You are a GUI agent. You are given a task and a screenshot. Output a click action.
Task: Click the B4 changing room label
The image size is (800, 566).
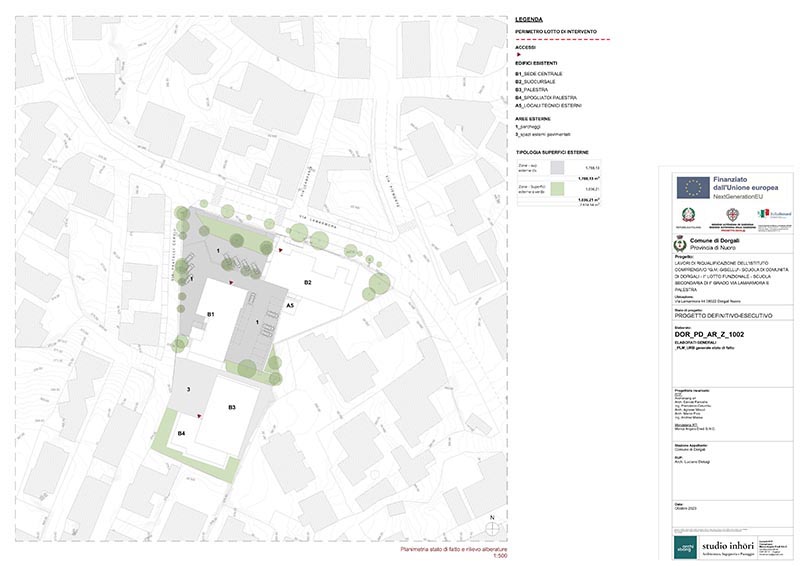point(182,433)
